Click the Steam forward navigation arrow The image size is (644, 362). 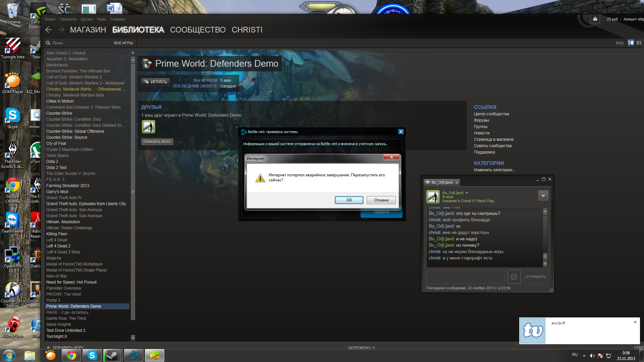pyautogui.click(x=61, y=30)
